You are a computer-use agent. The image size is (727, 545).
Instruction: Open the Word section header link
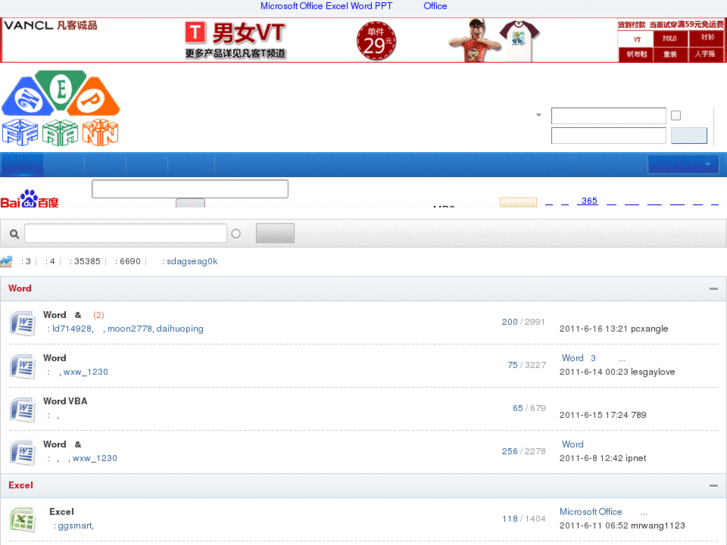19,288
